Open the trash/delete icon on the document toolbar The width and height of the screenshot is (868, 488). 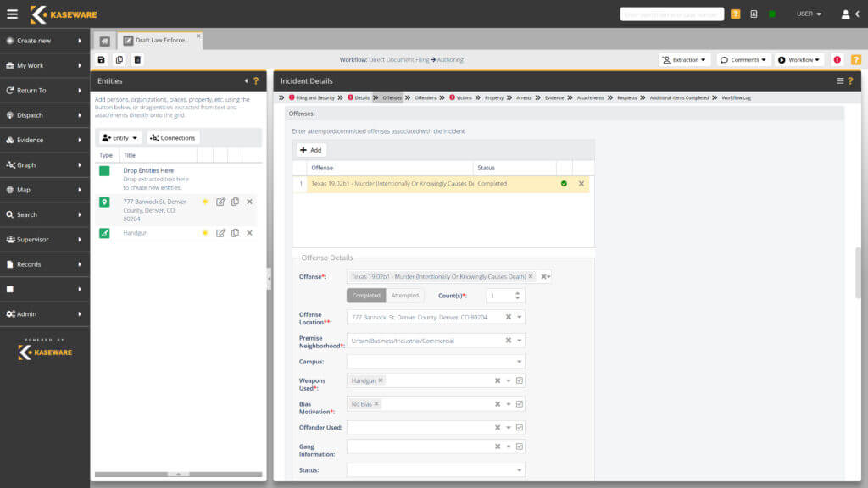click(138, 59)
